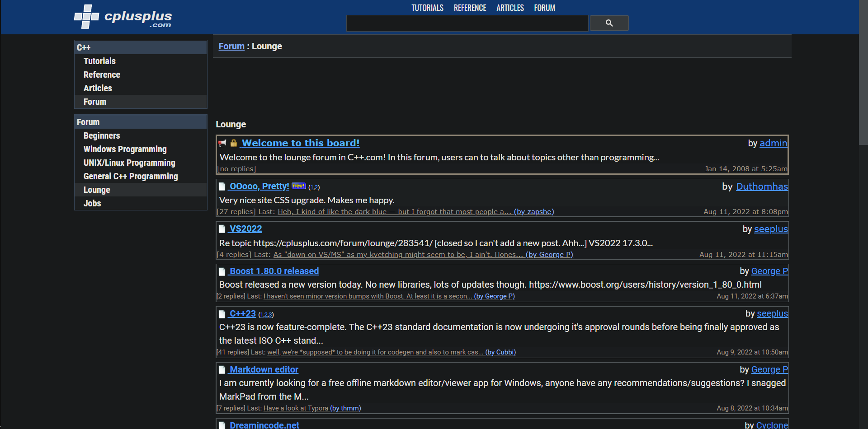View the Duthomhas user profile
This screenshot has height=429, width=868.
point(762,187)
